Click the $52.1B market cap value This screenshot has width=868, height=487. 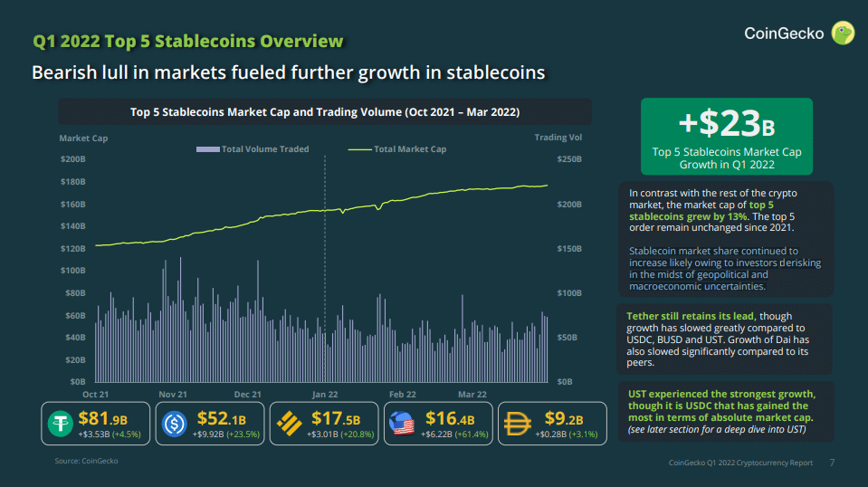click(x=221, y=418)
